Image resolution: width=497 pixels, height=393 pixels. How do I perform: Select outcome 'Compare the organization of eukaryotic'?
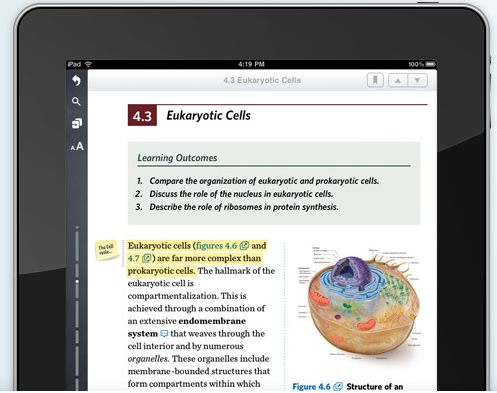(x=264, y=181)
